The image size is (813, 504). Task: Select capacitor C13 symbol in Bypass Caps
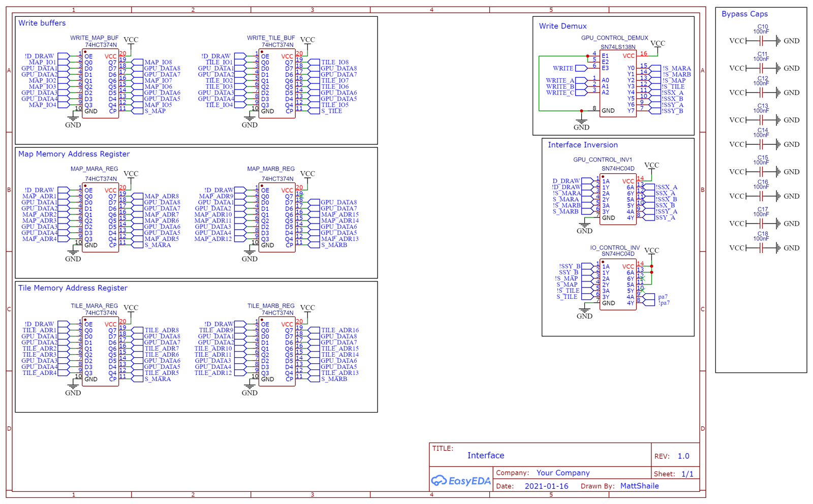pos(761,120)
